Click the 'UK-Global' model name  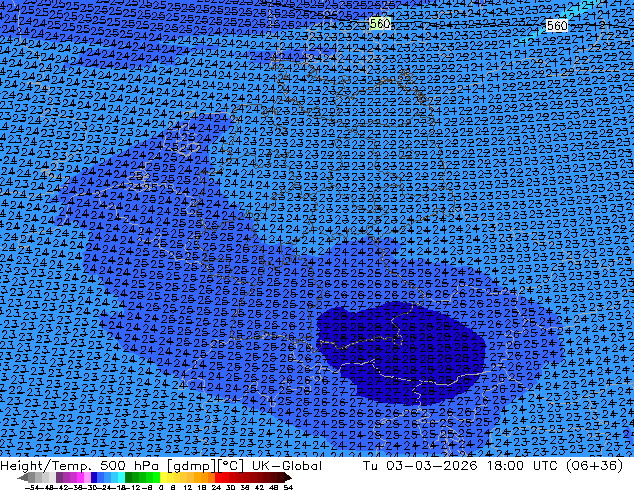tap(287, 466)
